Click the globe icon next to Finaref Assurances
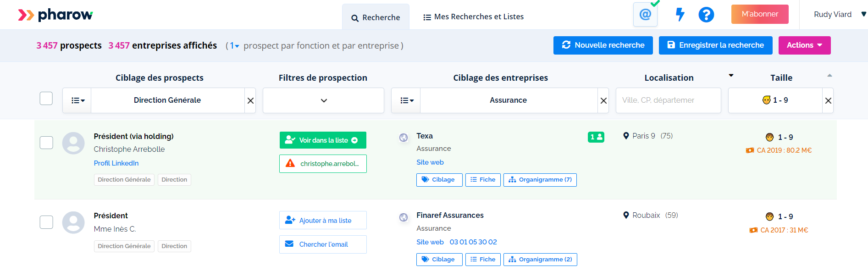This screenshot has height=277, width=868. [404, 217]
